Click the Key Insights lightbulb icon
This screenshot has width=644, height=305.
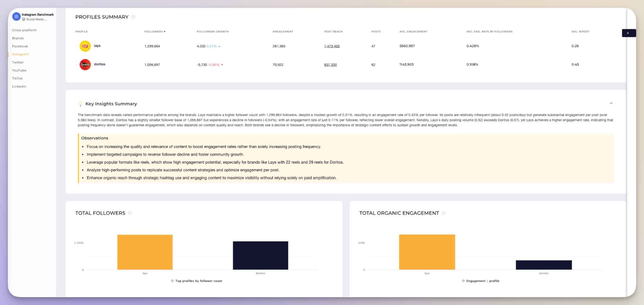[80, 104]
